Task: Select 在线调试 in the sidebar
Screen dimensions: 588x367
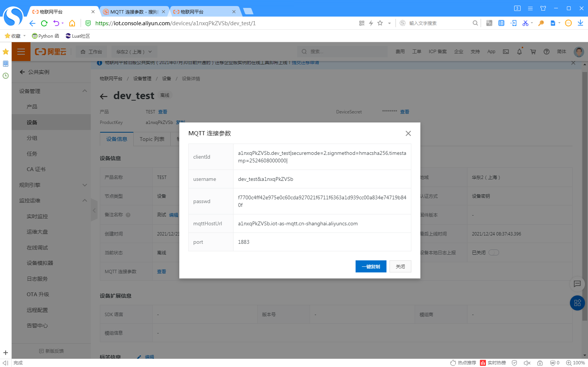Action: [37, 248]
